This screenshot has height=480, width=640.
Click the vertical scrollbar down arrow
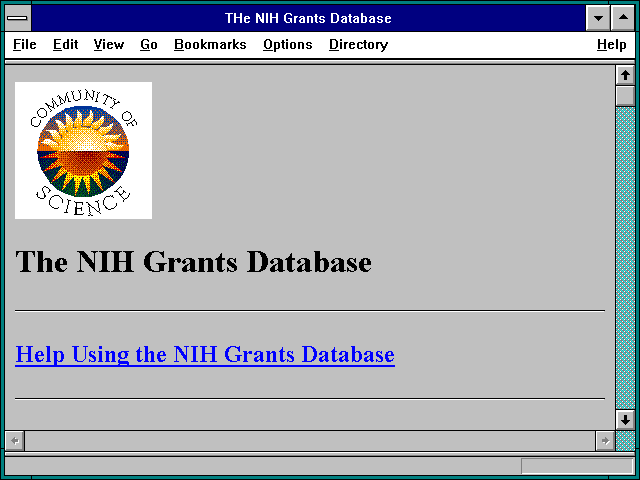[x=625, y=420]
